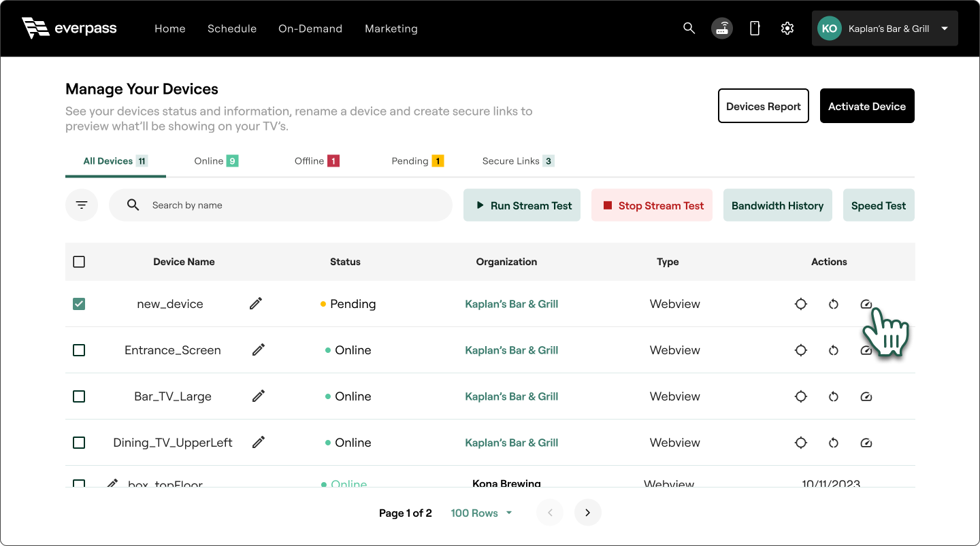Open the filter list icon button
This screenshot has width=980, height=546.
(x=82, y=205)
